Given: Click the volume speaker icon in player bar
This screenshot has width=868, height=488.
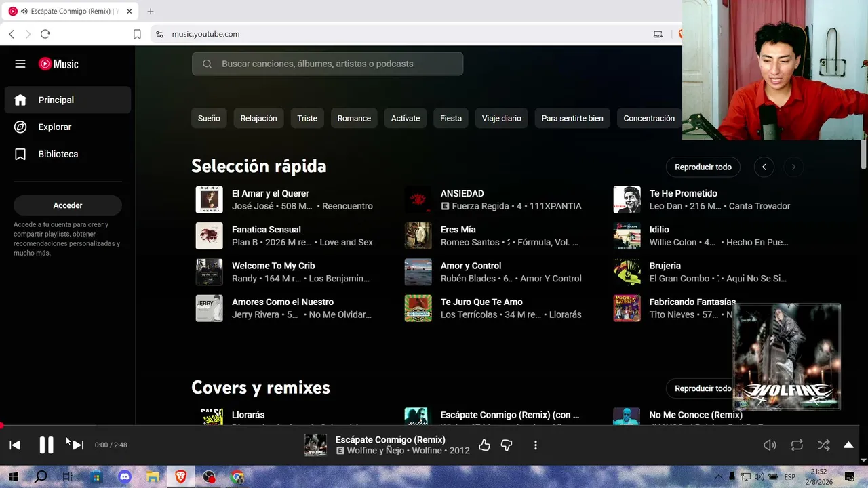Looking at the screenshot, I should tap(770, 445).
